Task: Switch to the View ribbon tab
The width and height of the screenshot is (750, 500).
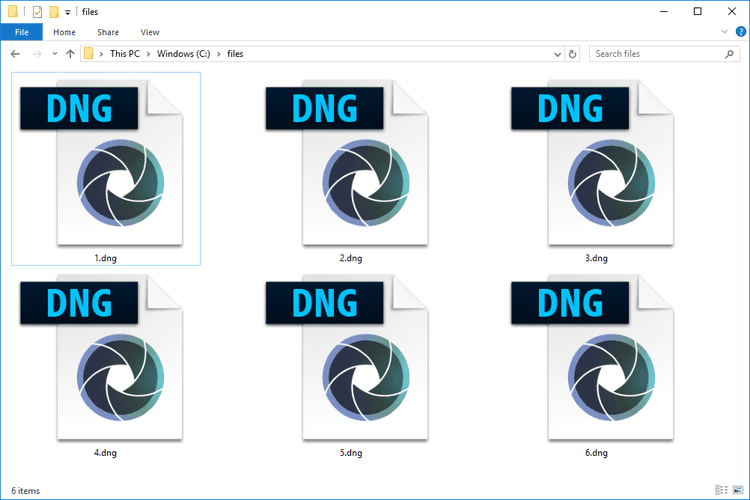Action: [x=150, y=32]
